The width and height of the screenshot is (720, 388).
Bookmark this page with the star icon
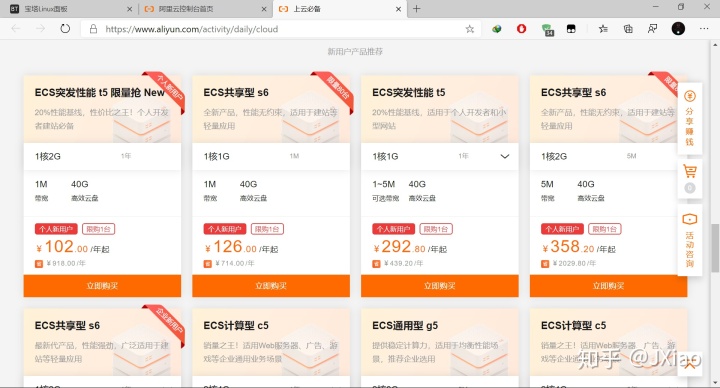tap(469, 29)
